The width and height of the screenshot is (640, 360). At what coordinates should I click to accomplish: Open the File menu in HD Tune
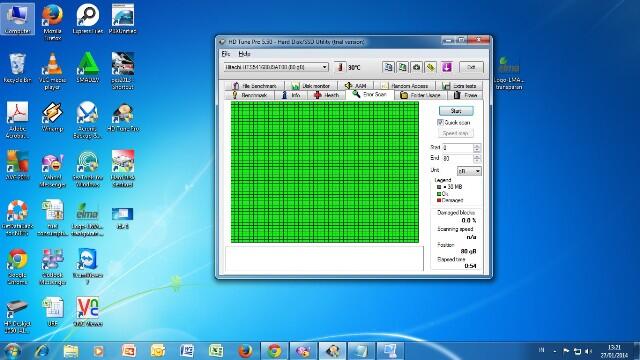point(226,54)
